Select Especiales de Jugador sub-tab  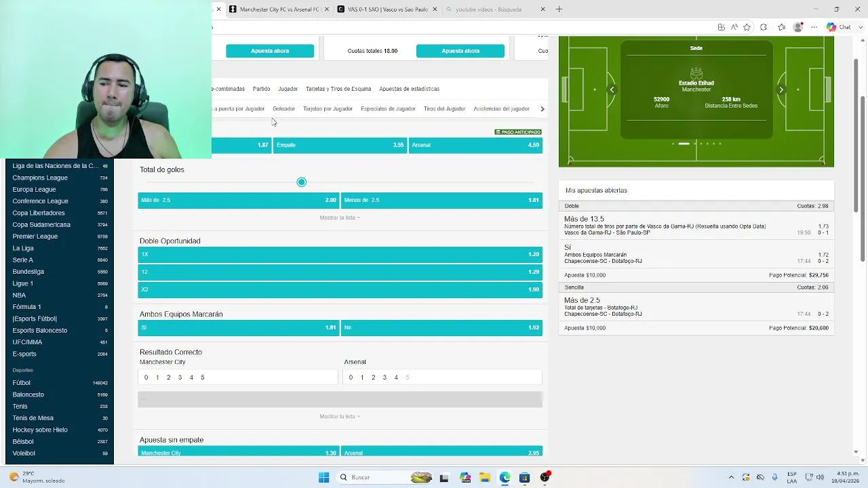388,108
